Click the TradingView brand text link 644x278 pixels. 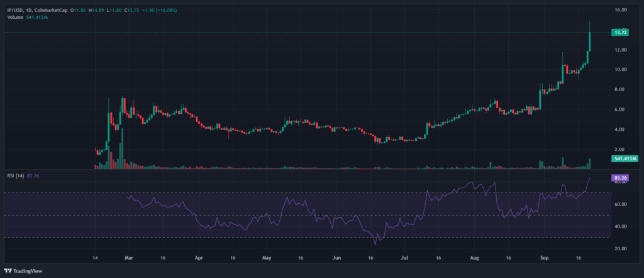pyautogui.click(x=31, y=271)
